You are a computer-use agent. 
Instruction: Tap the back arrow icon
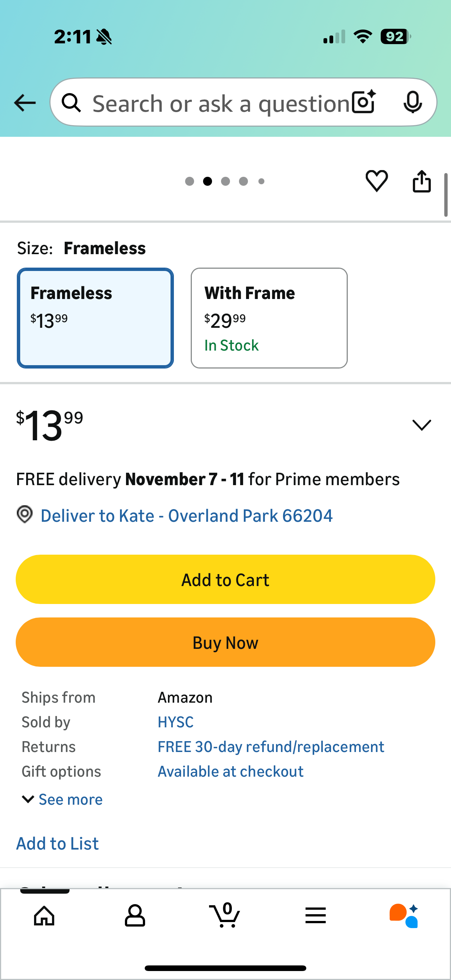[25, 103]
